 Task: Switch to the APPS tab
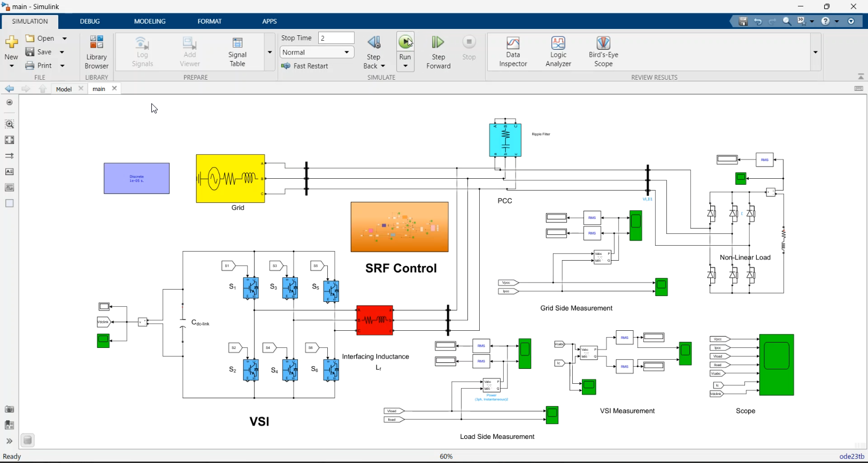click(x=270, y=21)
